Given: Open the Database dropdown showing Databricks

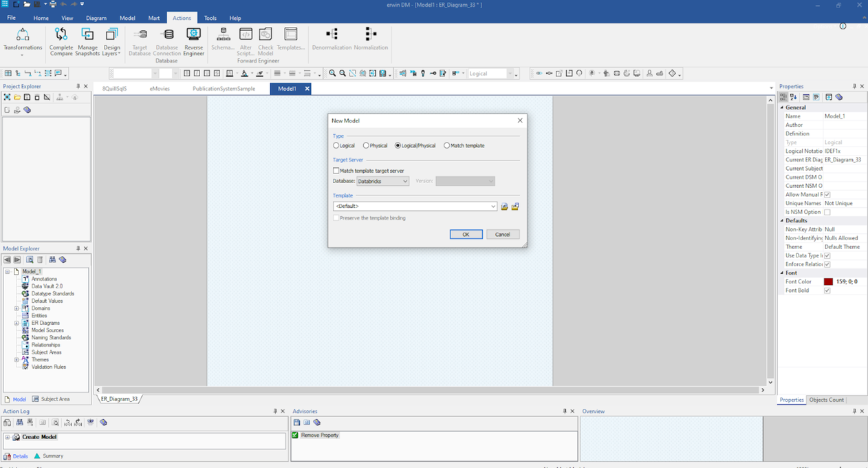Looking at the screenshot, I should tap(382, 181).
